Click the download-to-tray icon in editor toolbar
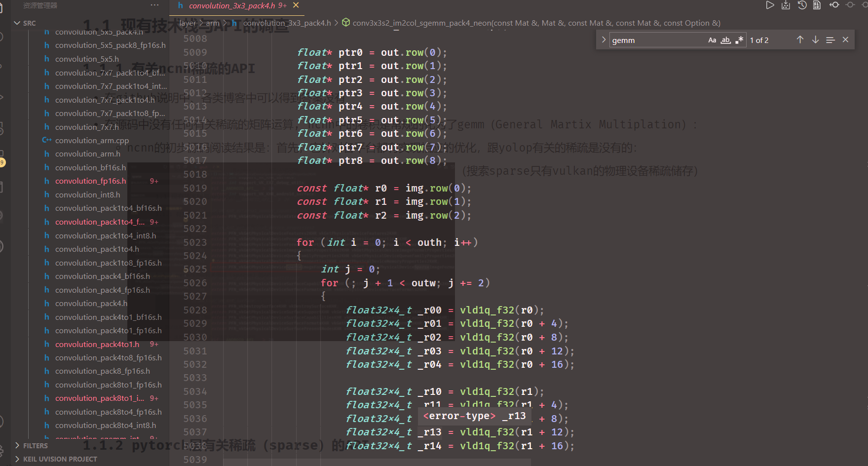 [x=786, y=5]
